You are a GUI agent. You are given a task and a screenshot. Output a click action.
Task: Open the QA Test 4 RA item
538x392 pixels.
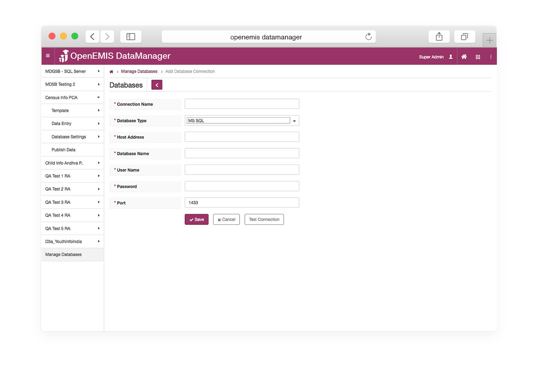73,215
